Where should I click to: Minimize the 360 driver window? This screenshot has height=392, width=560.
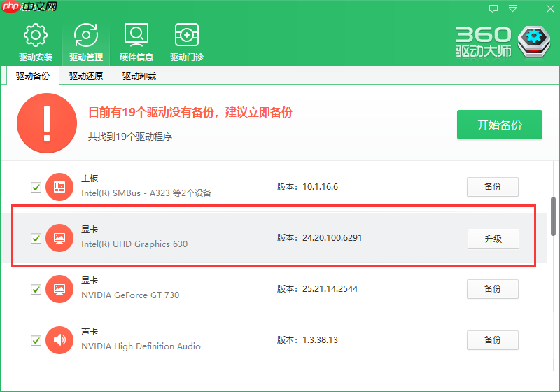(531, 9)
